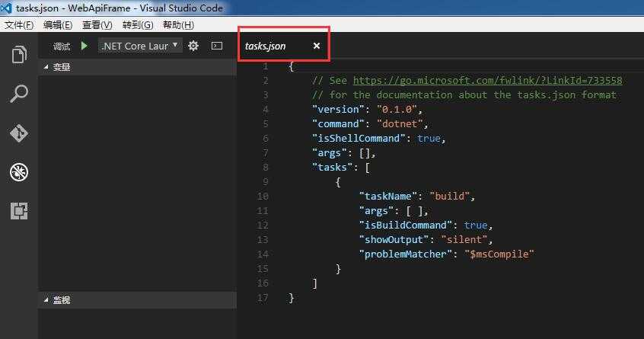Click the Visual Studio Code logo in title bar
The height and width of the screenshot is (339, 644).
(x=6, y=8)
